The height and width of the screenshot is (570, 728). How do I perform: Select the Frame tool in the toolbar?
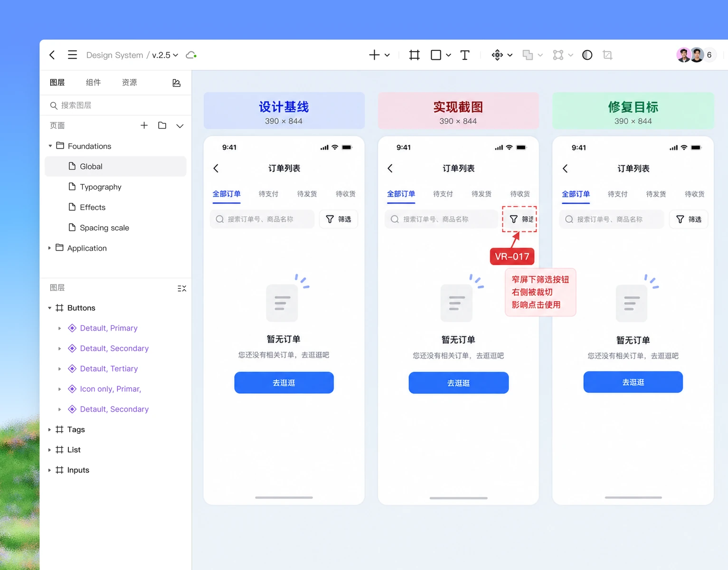(414, 55)
